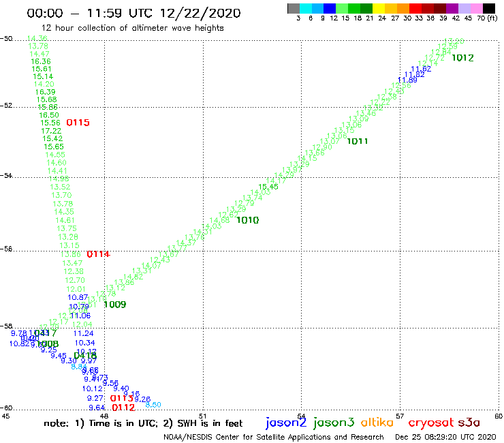Click the s3a satellite legend label
Viewport: 504px width, 443px height.
tap(469, 423)
